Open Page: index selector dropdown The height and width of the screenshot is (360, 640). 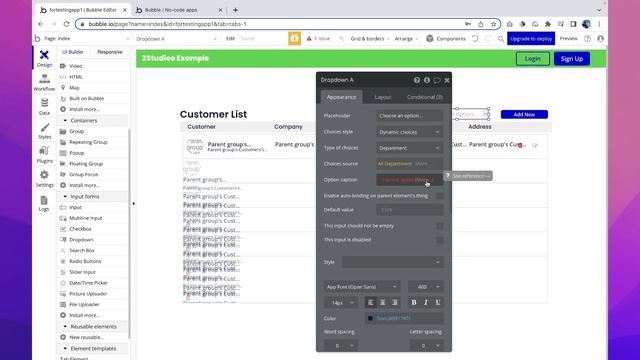87,38
